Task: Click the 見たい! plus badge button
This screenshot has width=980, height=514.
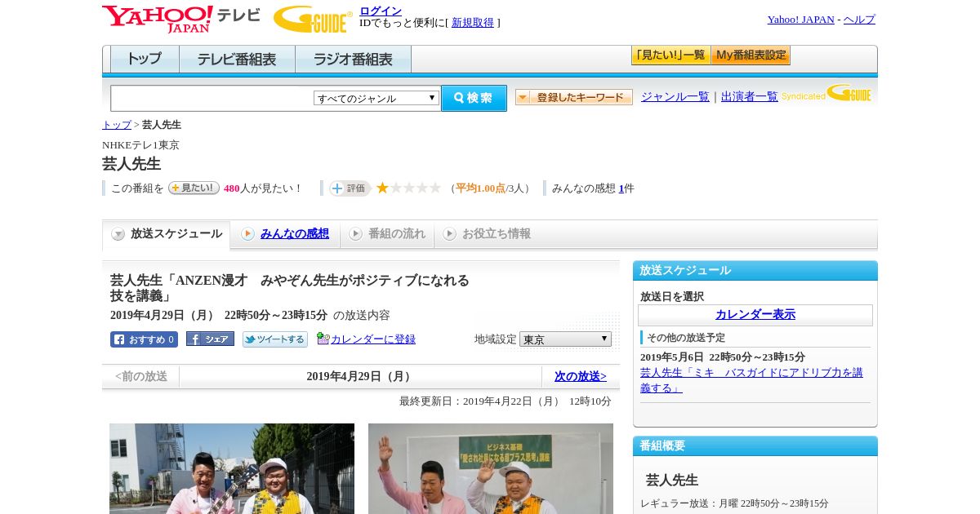Action: click(x=194, y=188)
